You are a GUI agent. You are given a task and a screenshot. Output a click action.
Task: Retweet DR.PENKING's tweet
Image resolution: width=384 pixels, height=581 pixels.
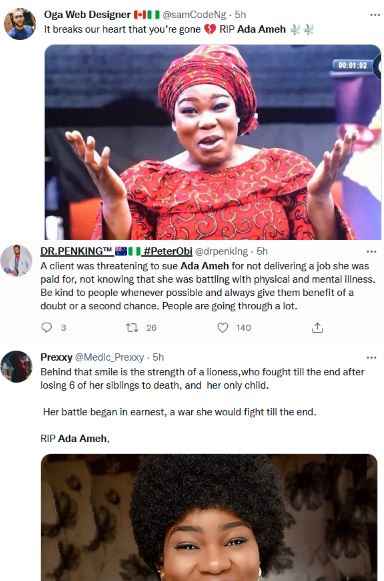pos(132,328)
